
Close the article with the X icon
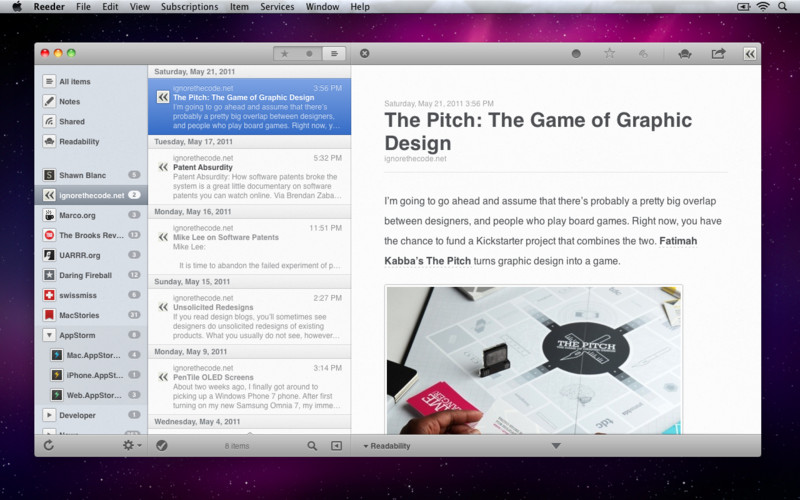point(364,53)
